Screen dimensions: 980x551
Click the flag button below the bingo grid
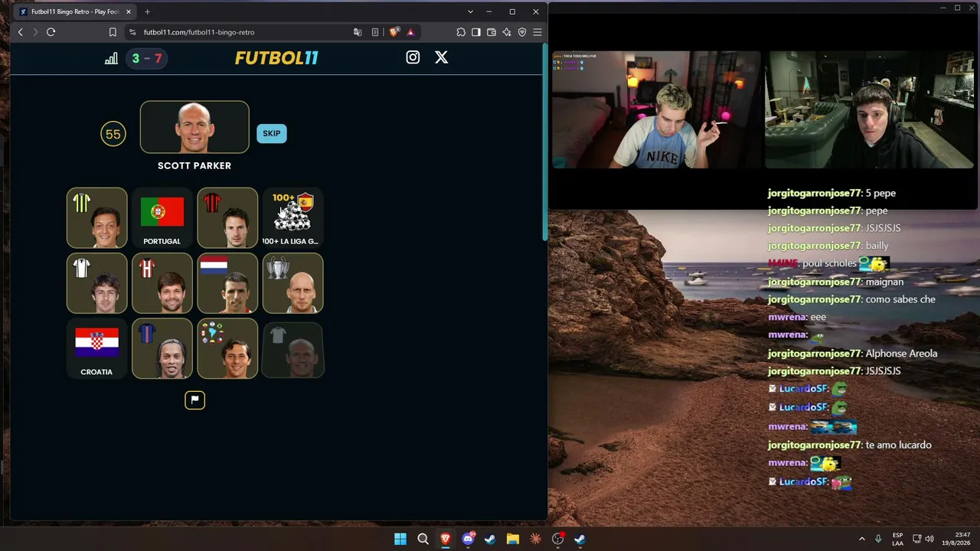(194, 399)
